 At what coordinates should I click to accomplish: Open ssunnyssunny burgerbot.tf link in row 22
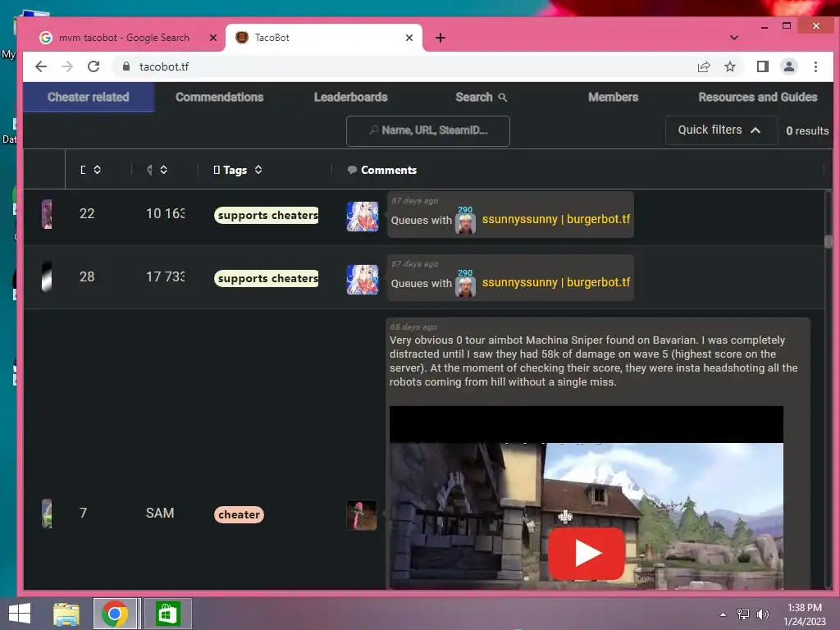point(555,219)
